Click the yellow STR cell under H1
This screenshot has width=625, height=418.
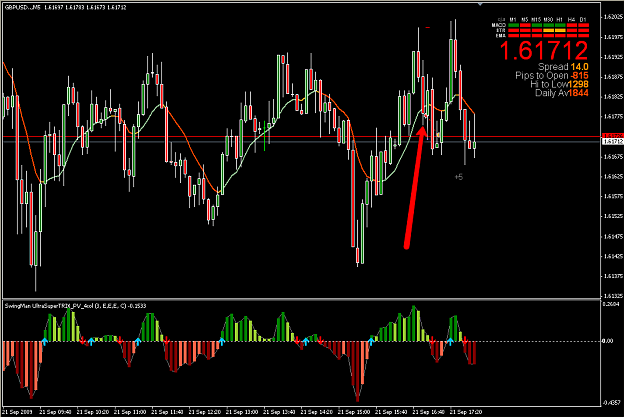[560, 30]
